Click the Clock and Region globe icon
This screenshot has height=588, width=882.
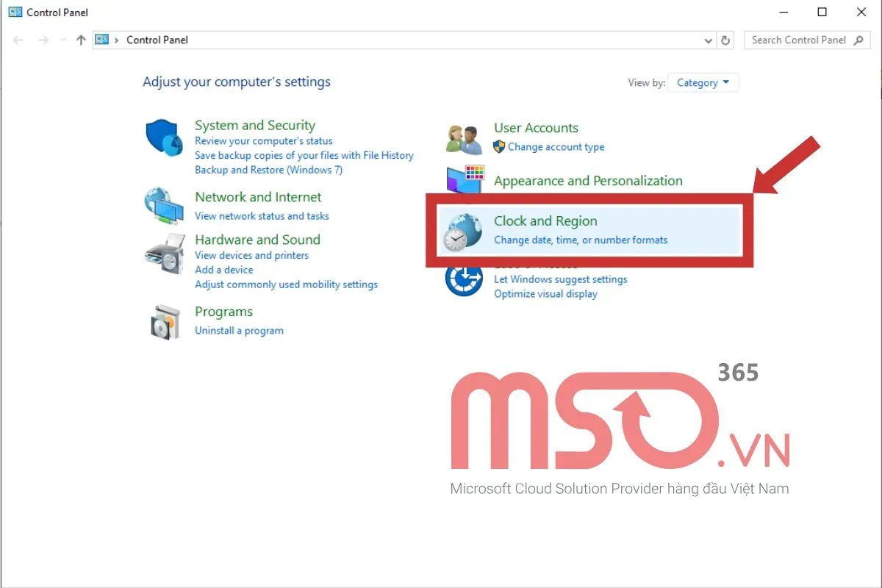tap(463, 232)
